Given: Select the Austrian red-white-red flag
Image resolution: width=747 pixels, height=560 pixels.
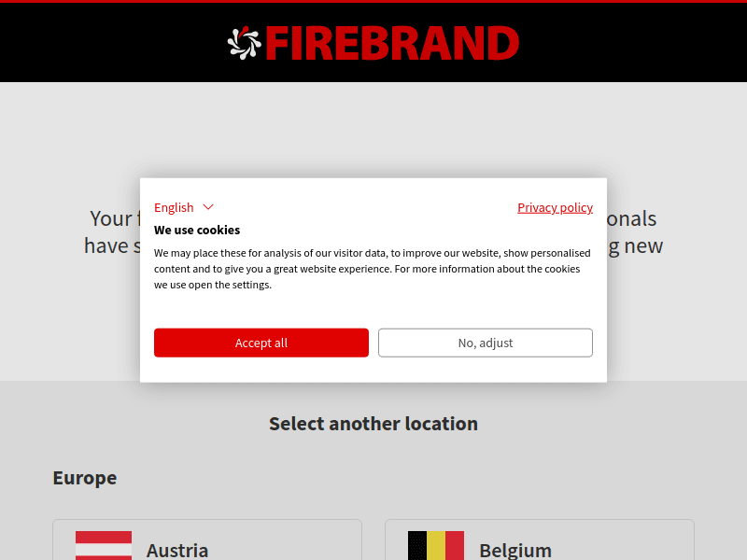Looking at the screenshot, I should click(x=104, y=545).
